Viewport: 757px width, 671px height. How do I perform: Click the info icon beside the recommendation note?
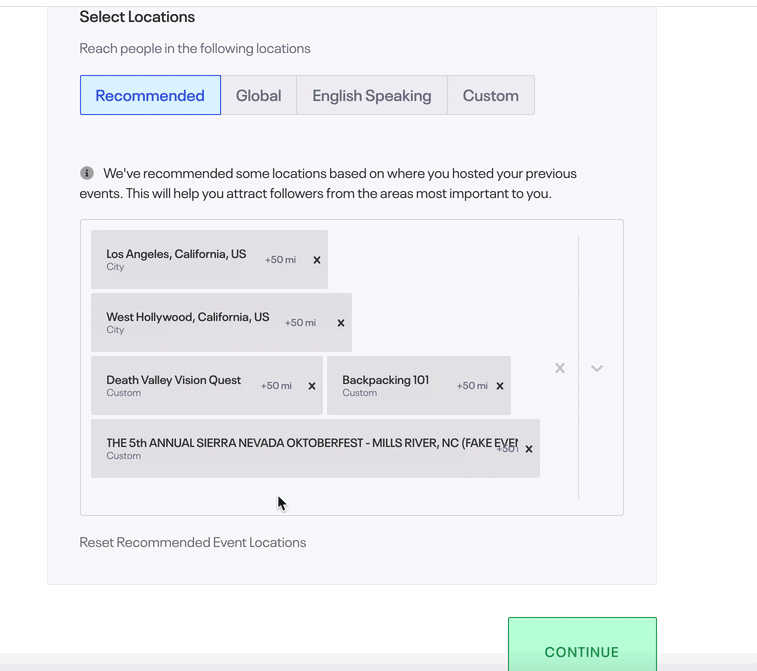87,173
